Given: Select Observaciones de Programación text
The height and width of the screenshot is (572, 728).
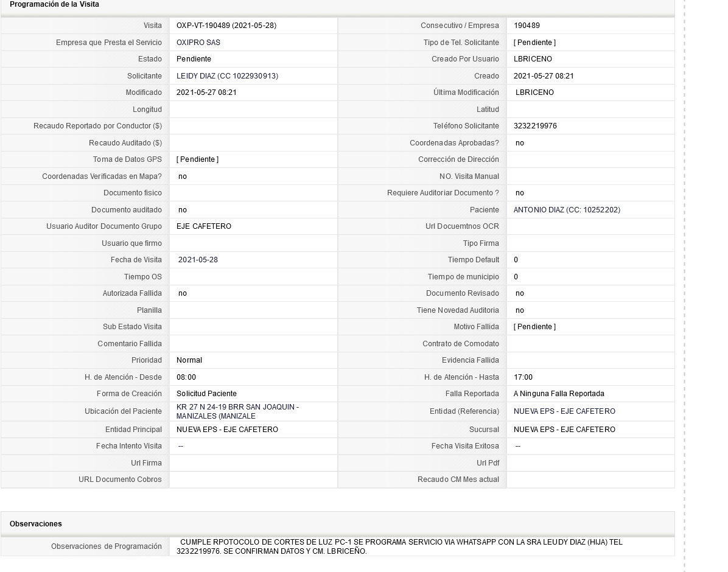Looking at the screenshot, I should (399, 546).
